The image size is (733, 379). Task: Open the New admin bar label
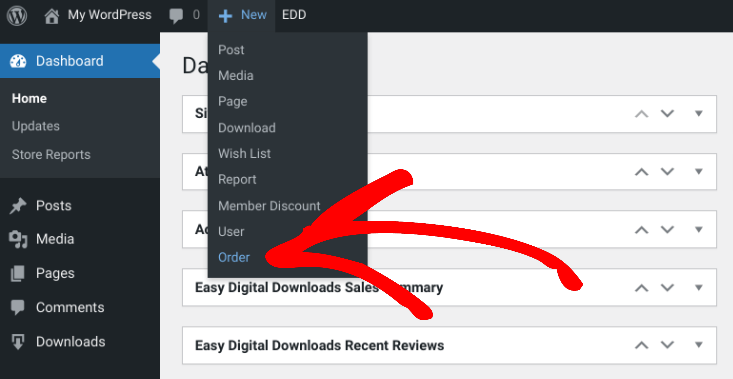[254, 15]
